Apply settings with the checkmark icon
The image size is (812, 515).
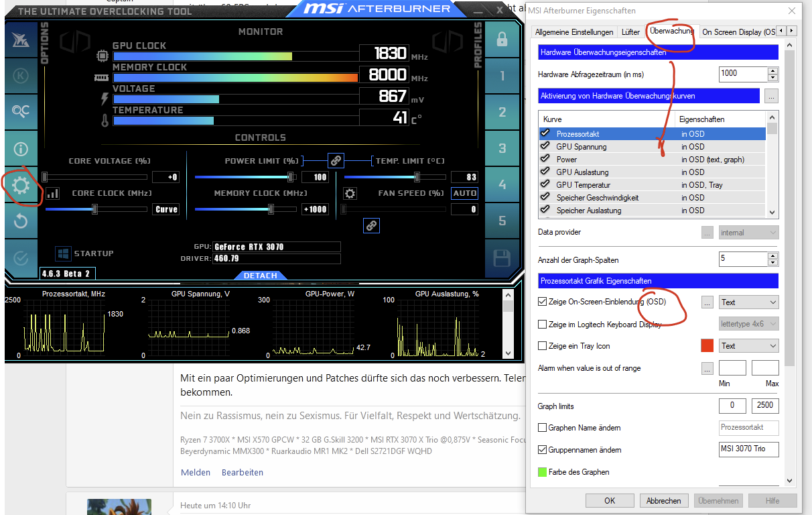pyautogui.click(x=21, y=257)
